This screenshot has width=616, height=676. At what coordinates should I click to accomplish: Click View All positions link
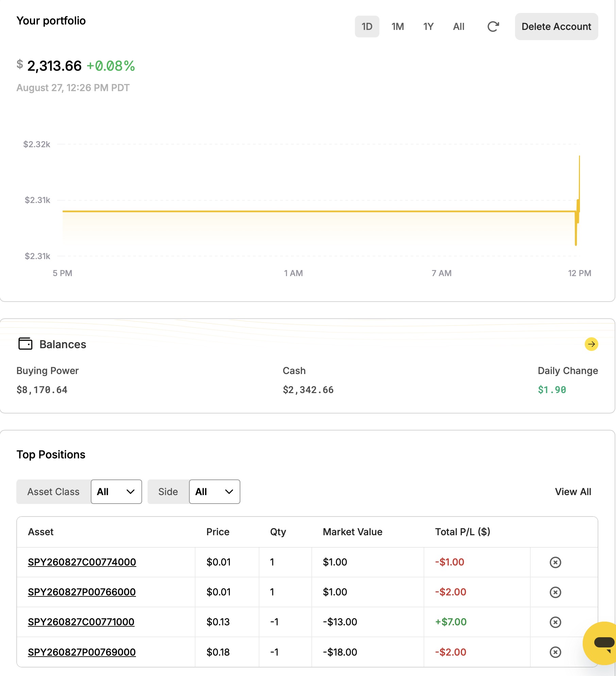click(x=573, y=492)
